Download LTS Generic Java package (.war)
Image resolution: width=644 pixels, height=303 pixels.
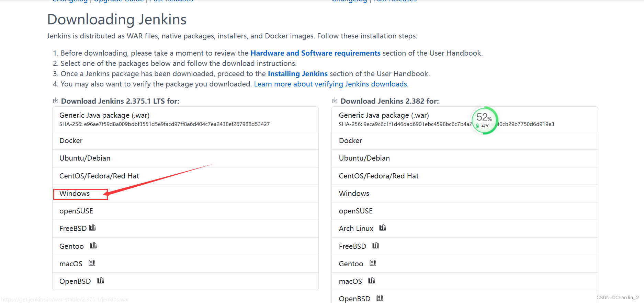(185, 119)
